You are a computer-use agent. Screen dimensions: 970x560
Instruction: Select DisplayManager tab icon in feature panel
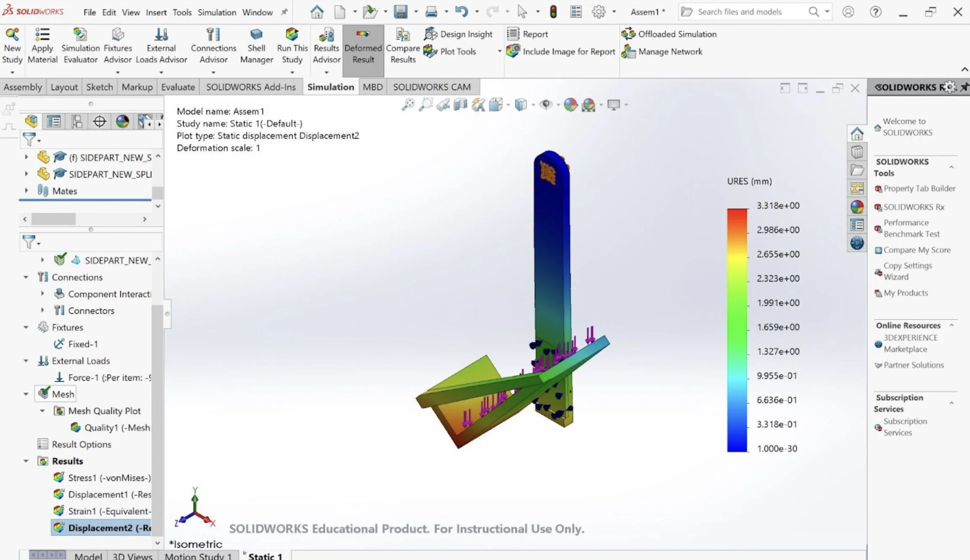coord(122,122)
